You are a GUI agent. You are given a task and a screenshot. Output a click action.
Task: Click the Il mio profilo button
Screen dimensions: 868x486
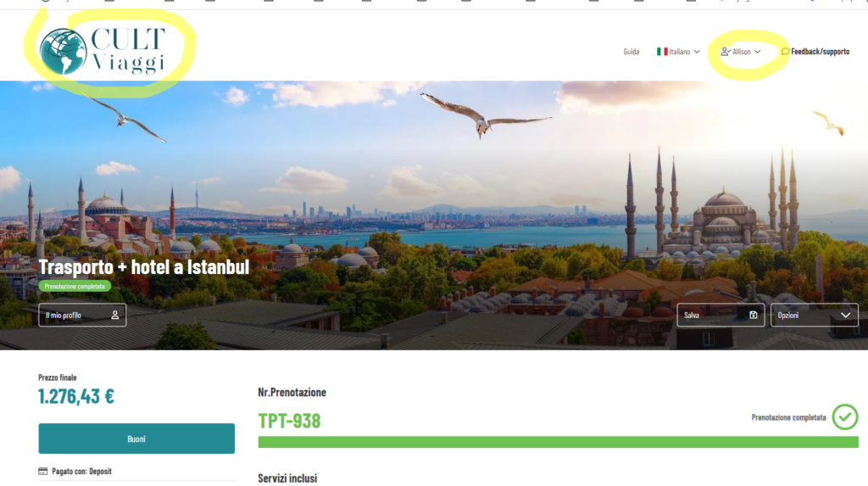(82, 315)
